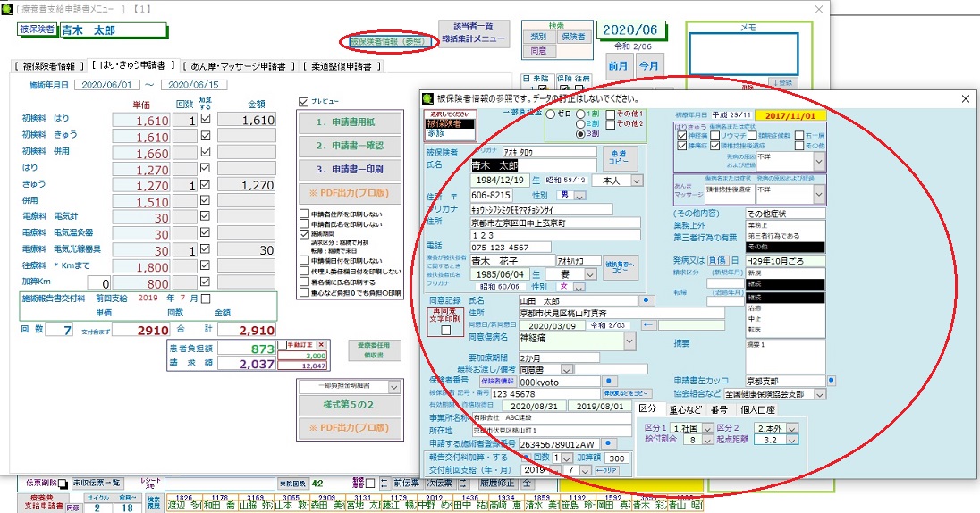Switch to the 個人口座 tab
The image size is (980, 513).
point(757,410)
